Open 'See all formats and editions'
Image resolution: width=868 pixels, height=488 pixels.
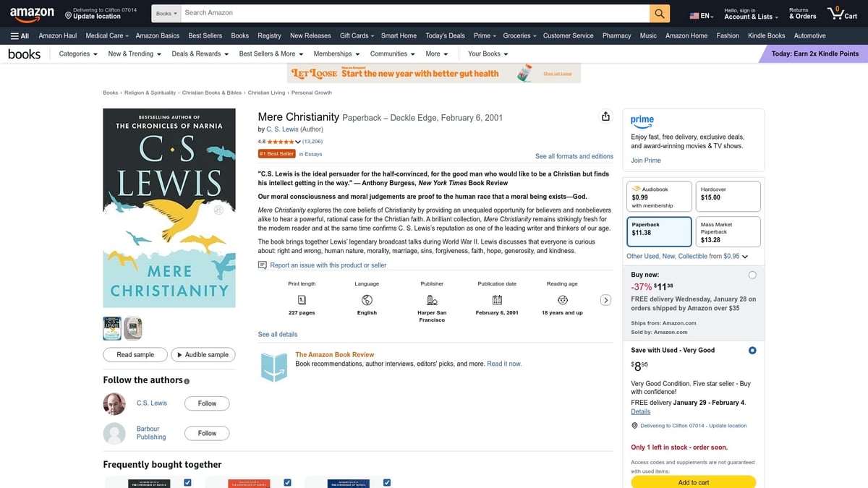[x=574, y=156]
